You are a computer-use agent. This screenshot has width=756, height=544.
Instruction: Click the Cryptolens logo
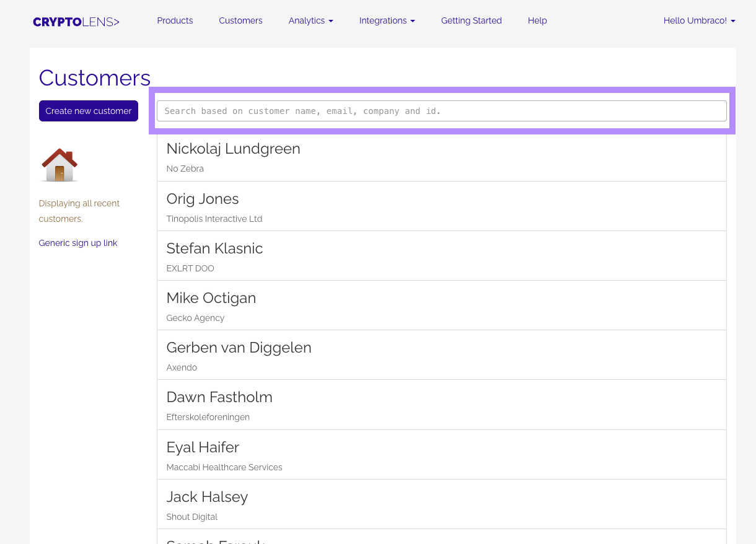76,22
